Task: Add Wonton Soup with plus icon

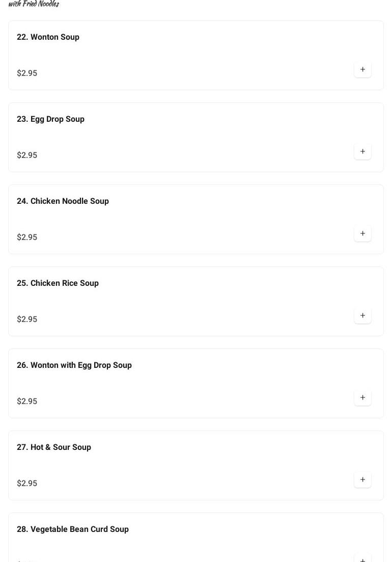Action: click(x=362, y=69)
